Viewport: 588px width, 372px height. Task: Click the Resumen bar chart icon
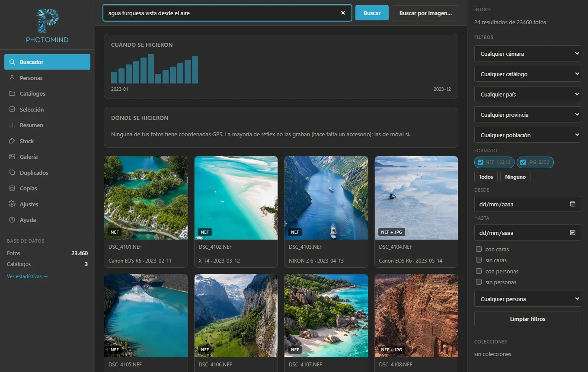tap(12, 125)
